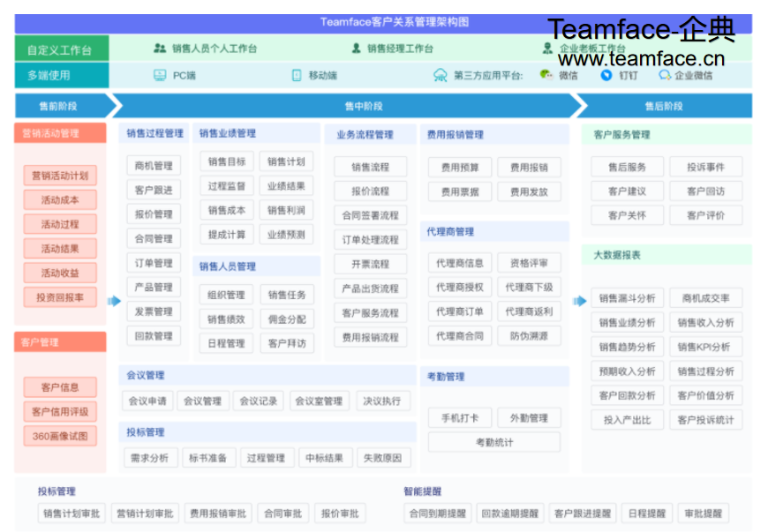Select the 售中阶段 stage tab
Screen dimensions: 768x532
(364, 106)
